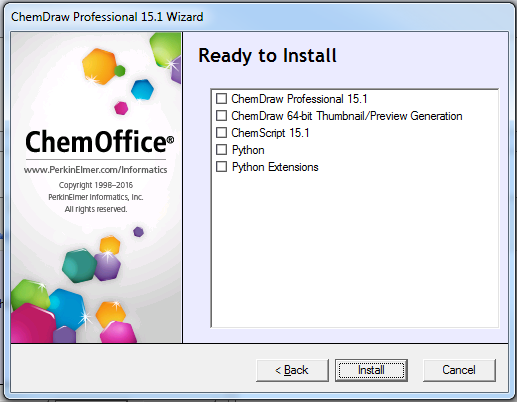
Task: Select the Python Extensions checkbox
Action: [x=221, y=167]
